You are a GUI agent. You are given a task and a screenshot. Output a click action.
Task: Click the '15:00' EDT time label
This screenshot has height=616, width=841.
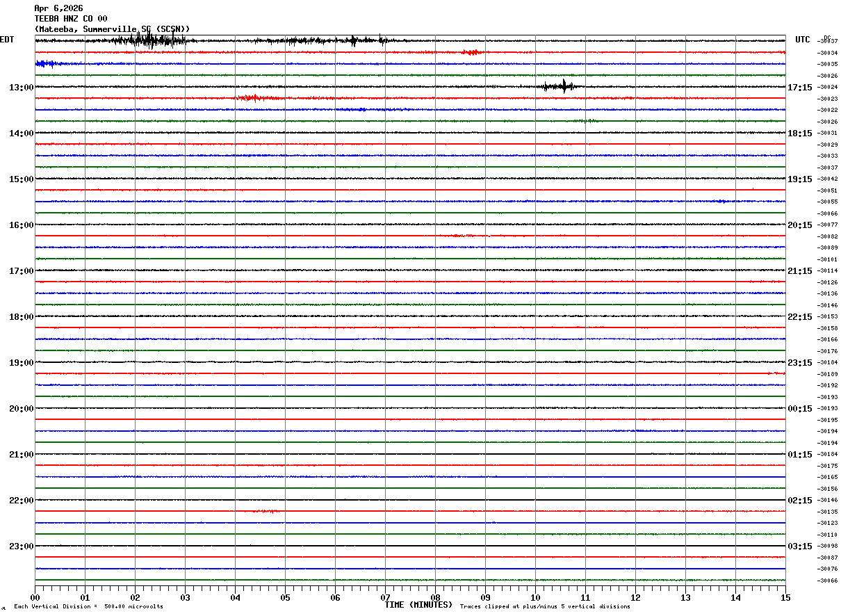pyautogui.click(x=21, y=179)
